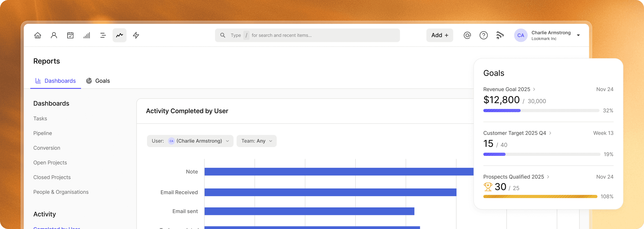Expand the User filter dropdown
Image resolution: width=644 pixels, height=229 pixels.
[190, 141]
